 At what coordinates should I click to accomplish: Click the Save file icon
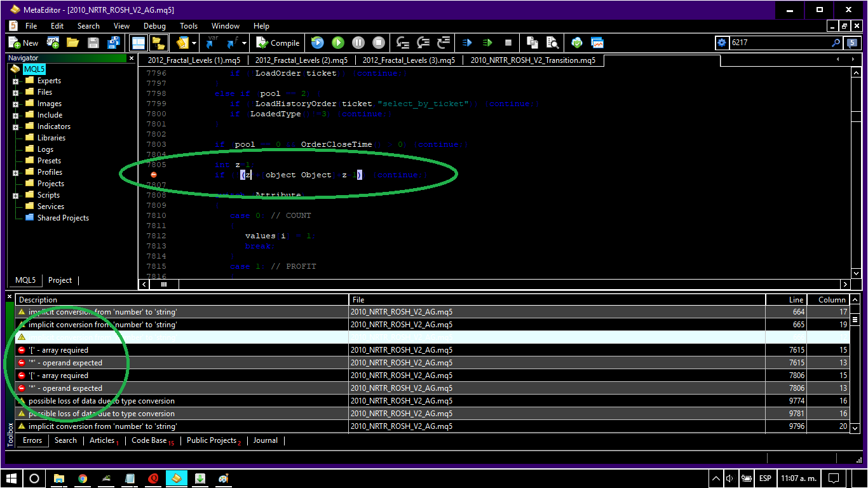93,43
